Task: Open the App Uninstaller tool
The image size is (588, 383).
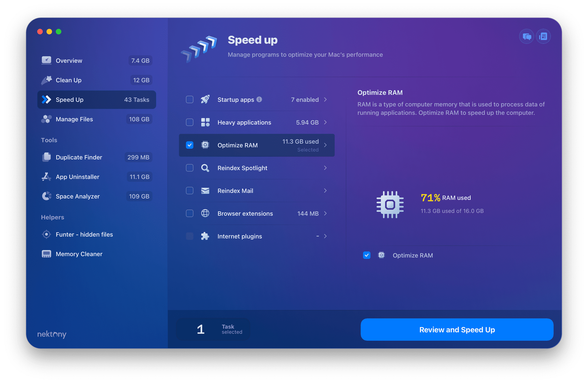Action: tap(78, 176)
